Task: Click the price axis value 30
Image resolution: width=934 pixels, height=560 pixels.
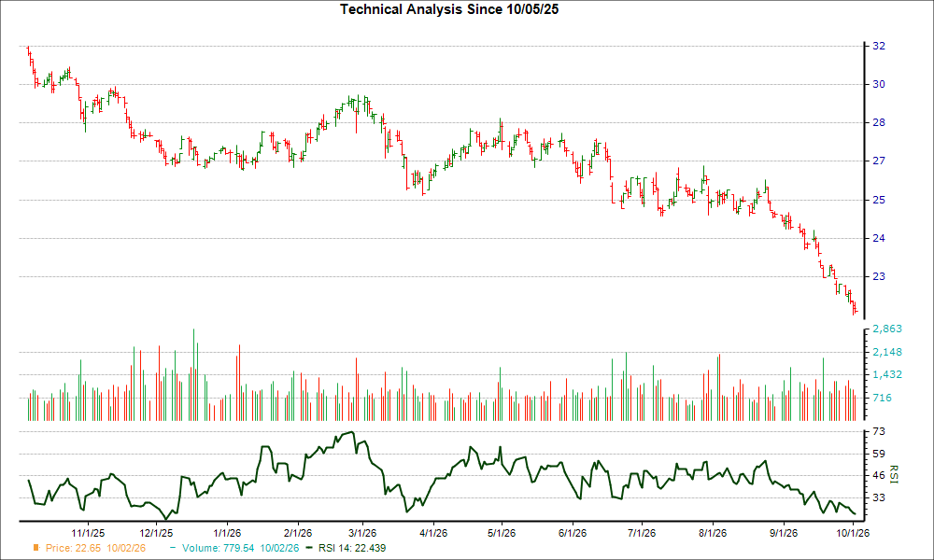Action: [879, 85]
